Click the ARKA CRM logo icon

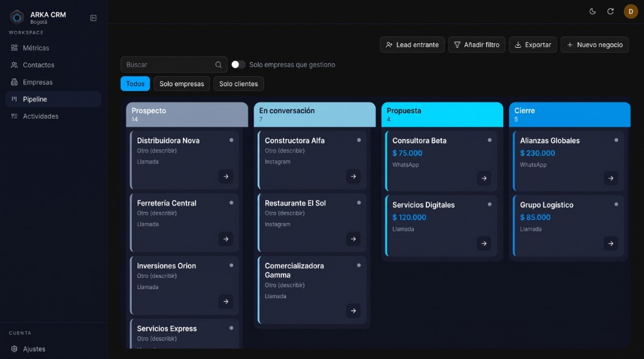[x=17, y=17]
